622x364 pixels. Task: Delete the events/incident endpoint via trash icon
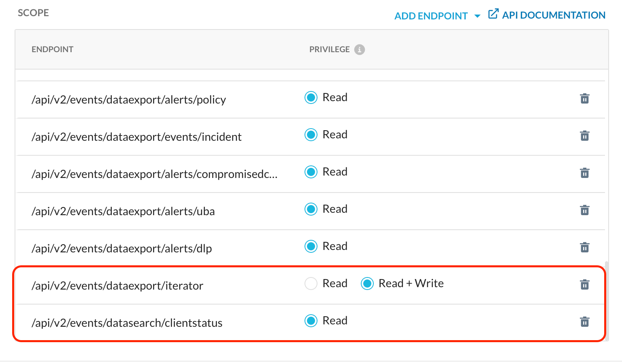pos(584,135)
